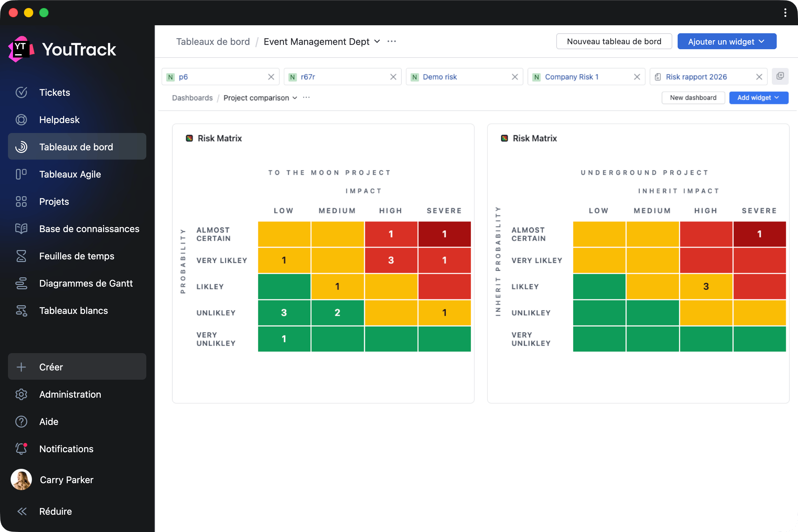Expand the Project comparison dashboard chevron
The height and width of the screenshot is (532, 798).
[x=295, y=98]
